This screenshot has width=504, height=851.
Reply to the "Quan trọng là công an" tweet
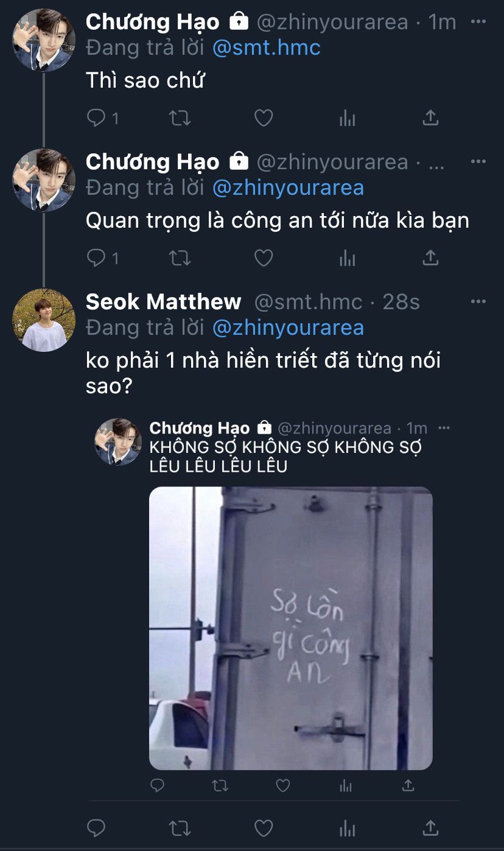coord(102,258)
